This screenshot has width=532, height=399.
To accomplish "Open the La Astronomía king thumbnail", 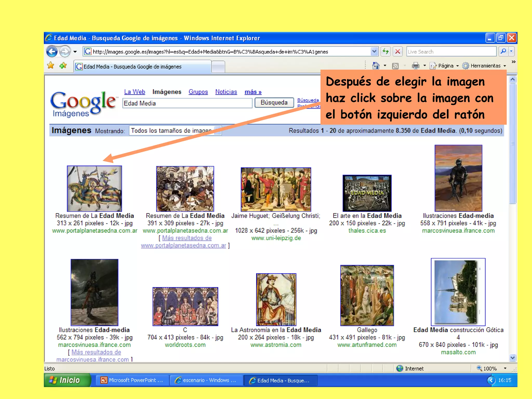I will pyautogui.click(x=276, y=300).
